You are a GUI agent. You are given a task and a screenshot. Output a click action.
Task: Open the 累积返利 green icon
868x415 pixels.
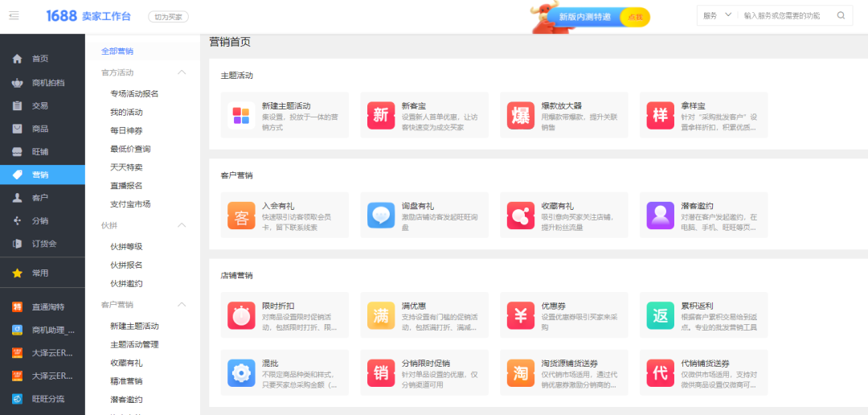point(661,315)
